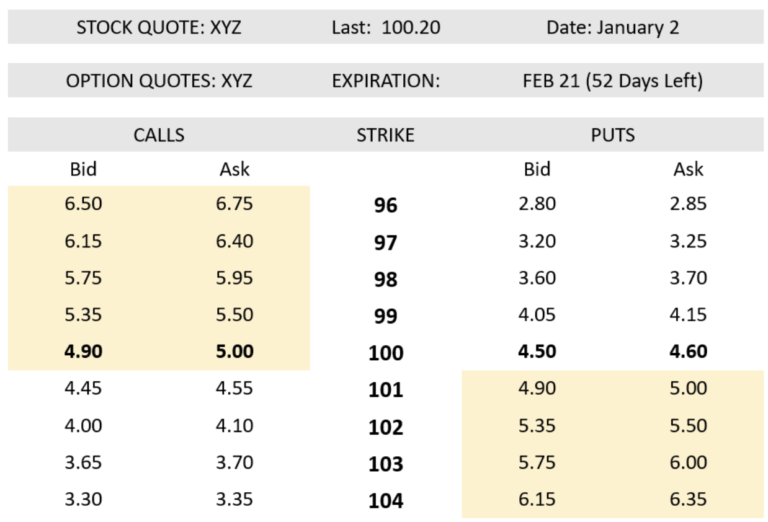The height and width of the screenshot is (522, 768).
Task: Click the 99 put bid 4.05
Action: [x=537, y=314]
